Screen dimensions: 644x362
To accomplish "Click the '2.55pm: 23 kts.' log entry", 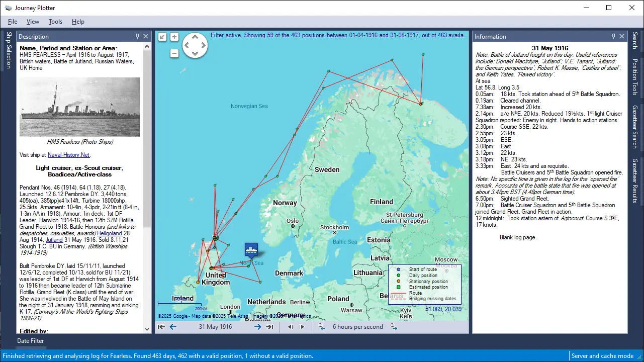I will [x=496, y=133].
